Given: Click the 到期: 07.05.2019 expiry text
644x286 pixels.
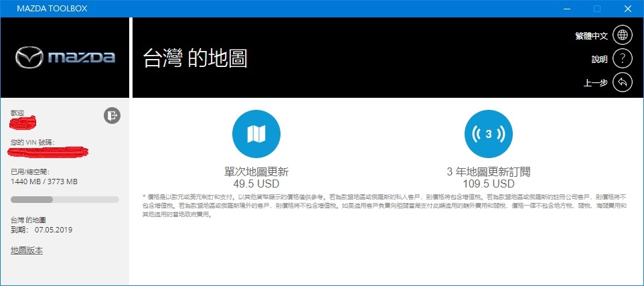Looking at the screenshot, I should tap(42, 230).
